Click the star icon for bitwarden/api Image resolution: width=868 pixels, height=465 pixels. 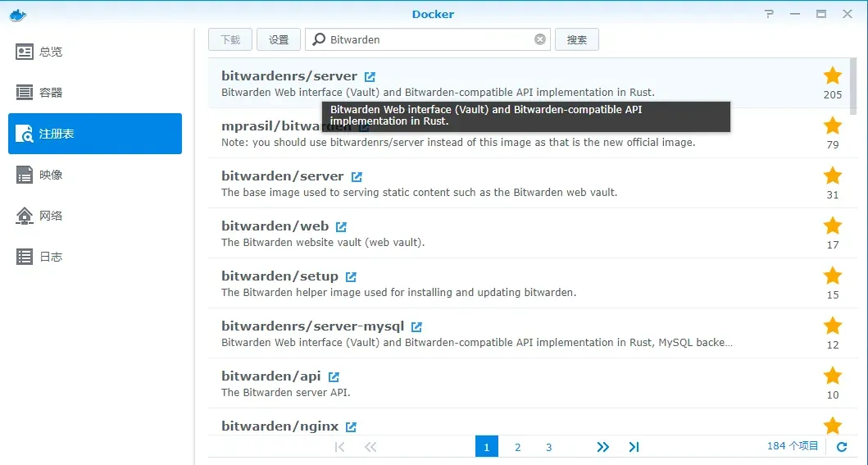click(833, 376)
